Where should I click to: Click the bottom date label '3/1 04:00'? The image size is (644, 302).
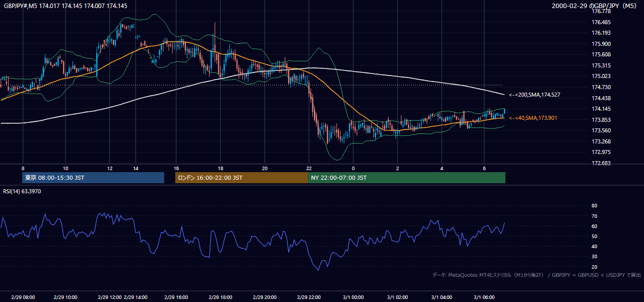pos(442,297)
